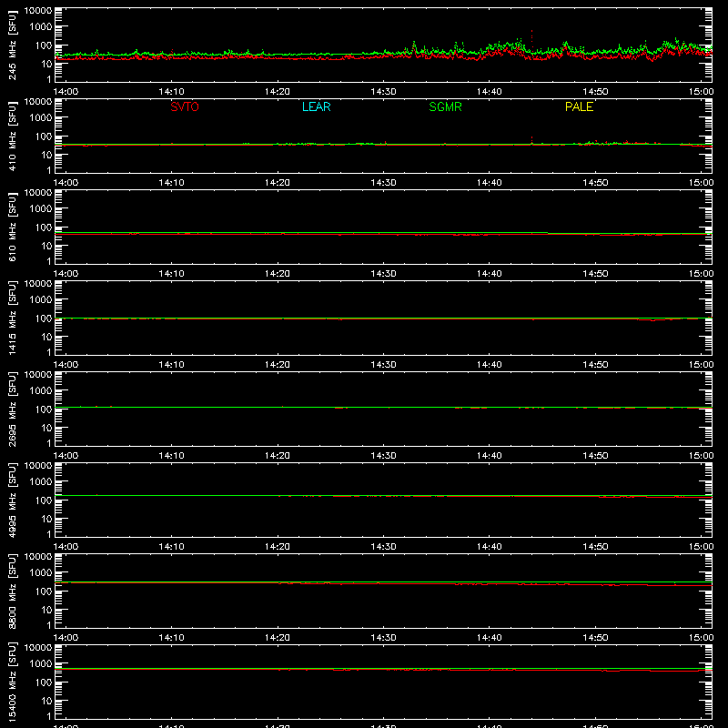Click the 15:00 tick label under the 245 MHz plot
728x728 pixels.
(701, 92)
